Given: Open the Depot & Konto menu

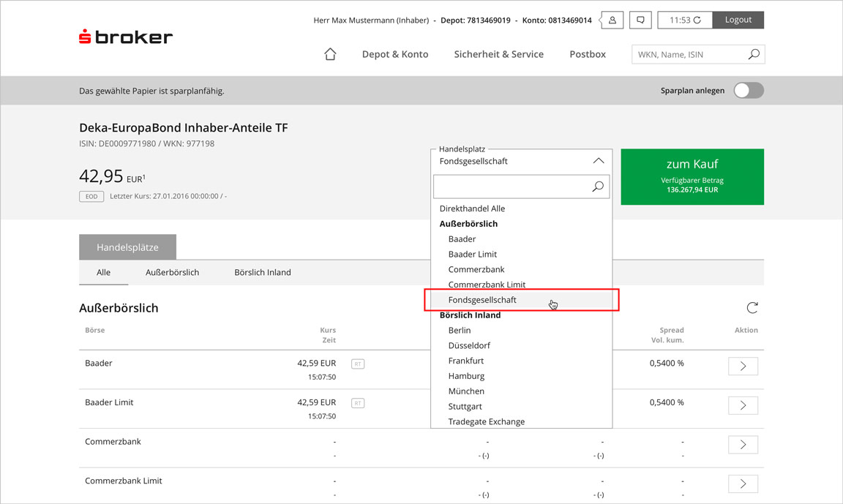Looking at the screenshot, I should tap(395, 54).
